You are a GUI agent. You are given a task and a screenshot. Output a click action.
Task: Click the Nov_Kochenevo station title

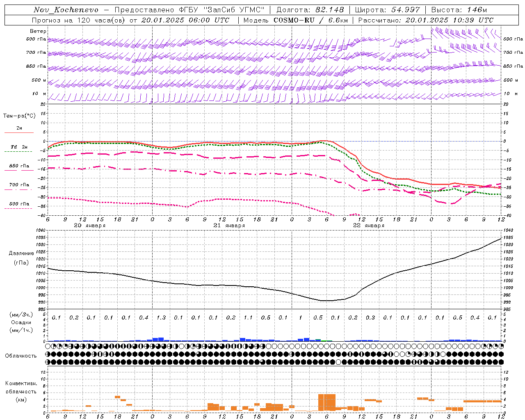[66, 10]
